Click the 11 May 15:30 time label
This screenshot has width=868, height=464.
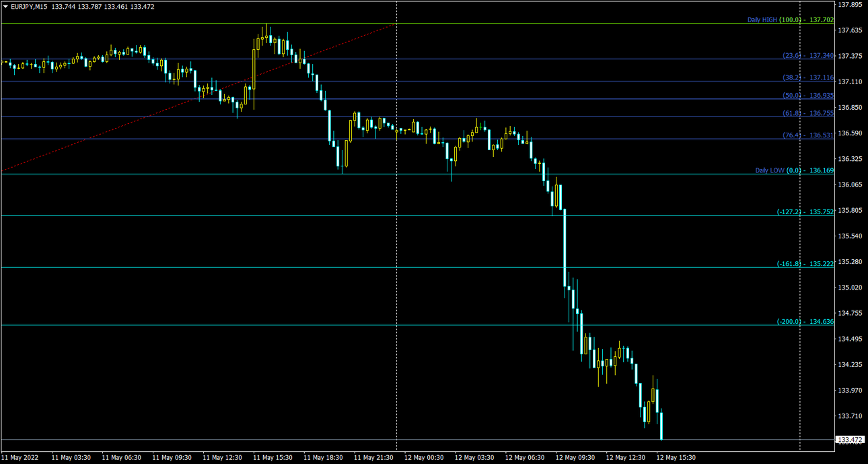pyautogui.click(x=273, y=457)
